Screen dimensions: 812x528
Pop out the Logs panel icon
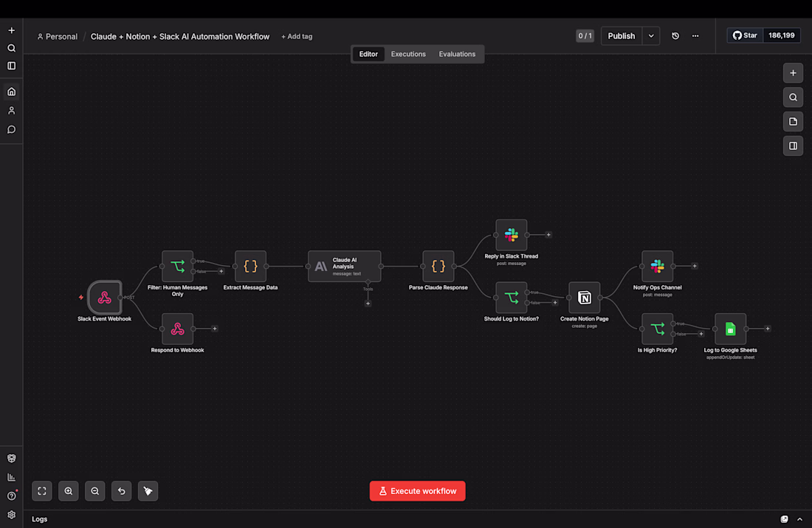784,519
